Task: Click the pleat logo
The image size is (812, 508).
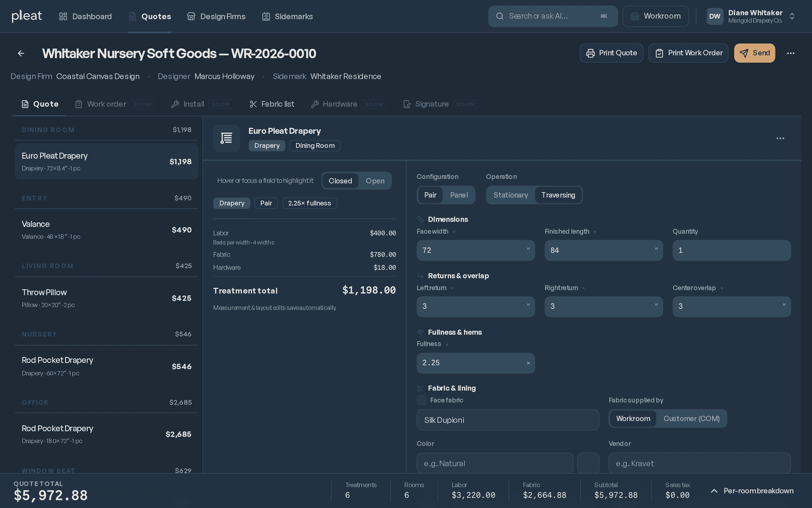Action: pos(27,16)
